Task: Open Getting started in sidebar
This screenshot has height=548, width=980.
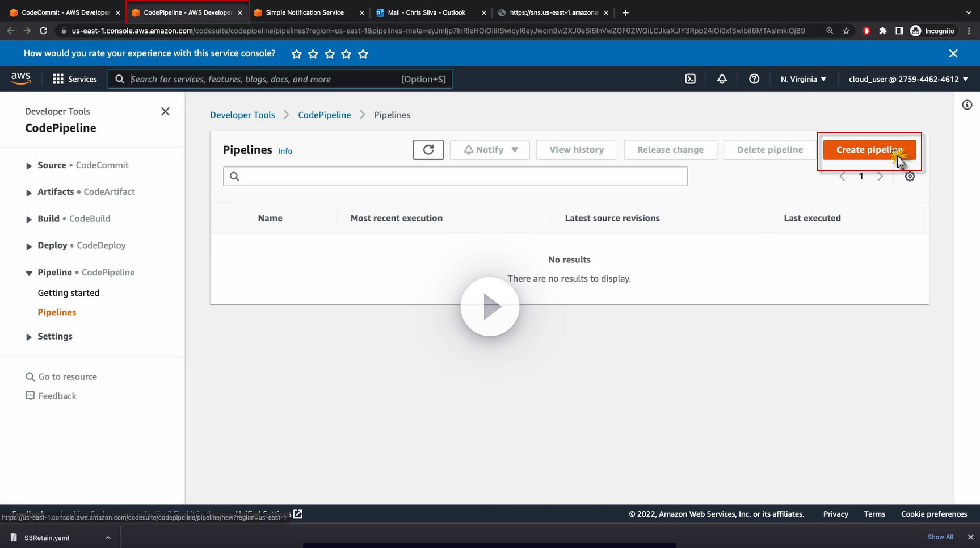Action: [69, 293]
